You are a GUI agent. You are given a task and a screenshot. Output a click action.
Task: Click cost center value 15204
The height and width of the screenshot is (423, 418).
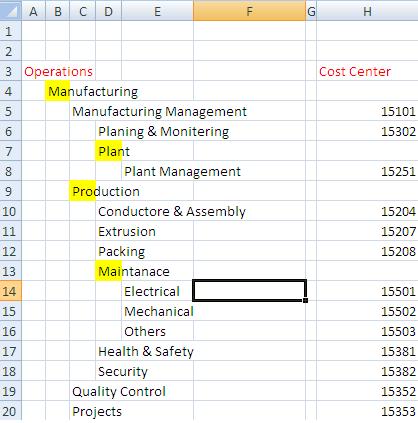click(x=398, y=211)
